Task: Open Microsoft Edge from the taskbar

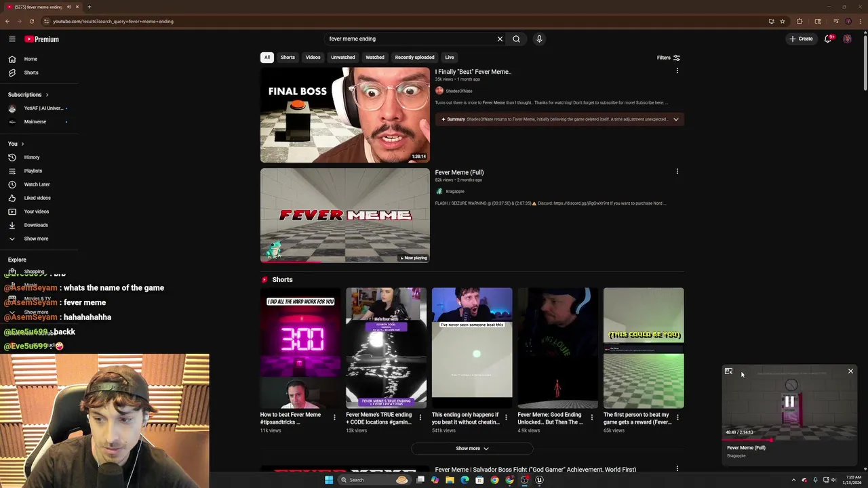Action: click(x=465, y=480)
